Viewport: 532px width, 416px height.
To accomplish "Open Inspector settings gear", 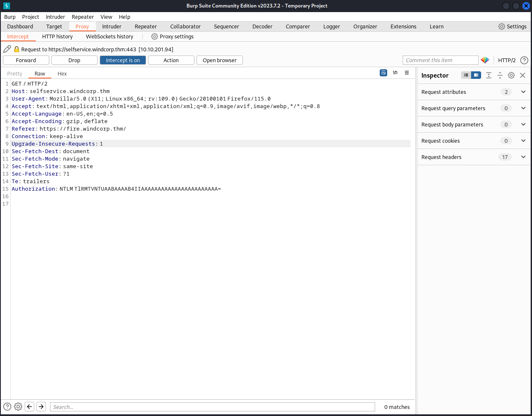I will click(511, 76).
